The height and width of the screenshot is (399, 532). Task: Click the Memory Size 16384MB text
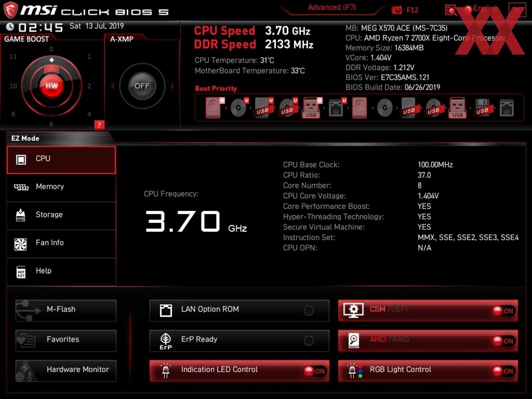tap(385, 48)
